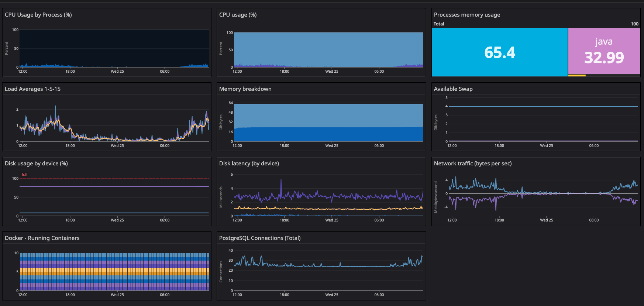644x306 pixels.
Task: Click the CPU usage (%) widget title
Action: tap(238, 15)
